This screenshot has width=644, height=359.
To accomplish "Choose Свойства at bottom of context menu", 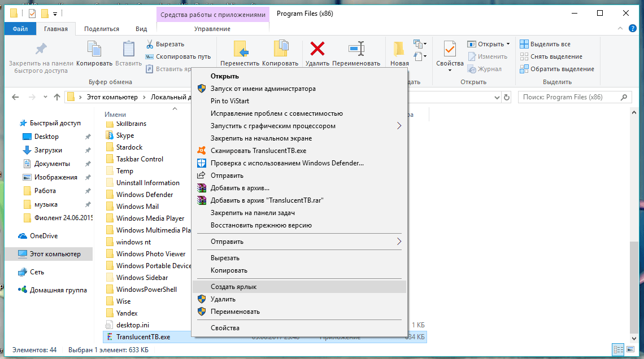I will 299,328.
